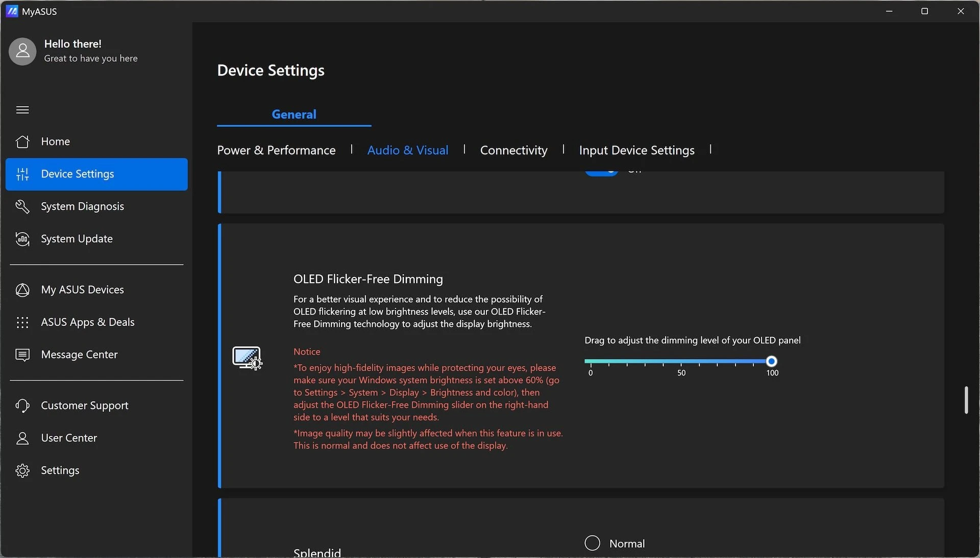The image size is (980, 558).
Task: Click the Customer Support headset icon
Action: (x=22, y=405)
